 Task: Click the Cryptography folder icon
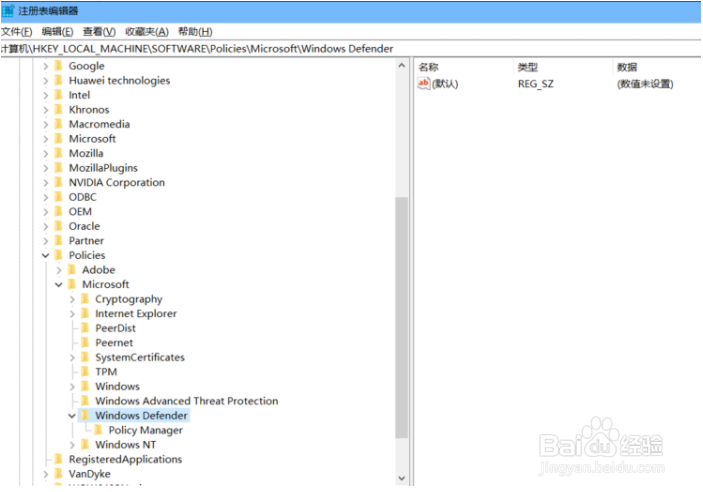tap(85, 299)
